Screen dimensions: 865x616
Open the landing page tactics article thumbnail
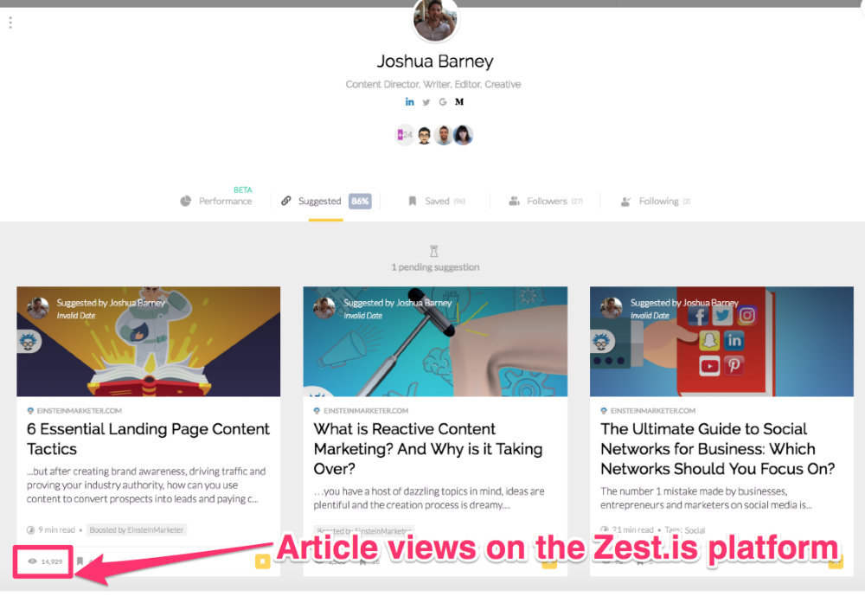149,341
